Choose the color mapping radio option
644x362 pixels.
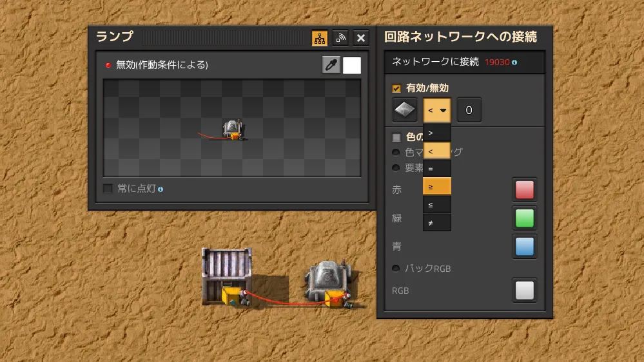[x=396, y=152]
